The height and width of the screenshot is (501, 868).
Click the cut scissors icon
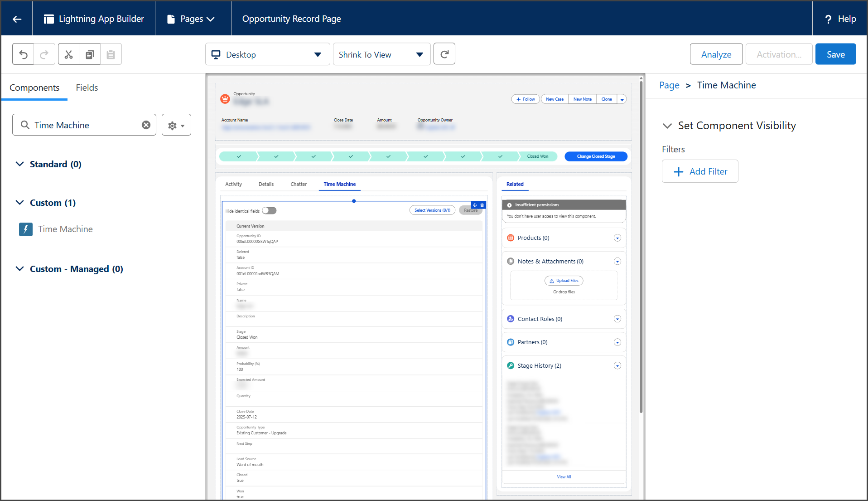68,54
